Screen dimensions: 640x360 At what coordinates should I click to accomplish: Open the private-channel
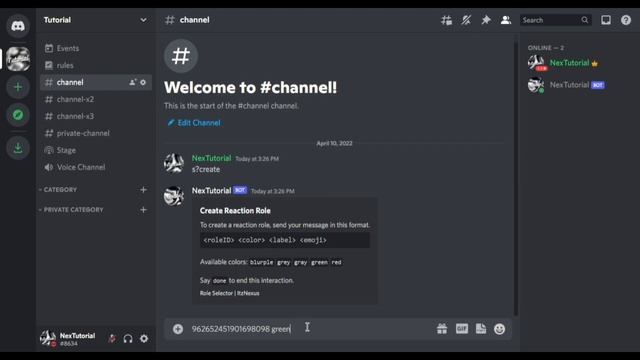(x=96, y=133)
